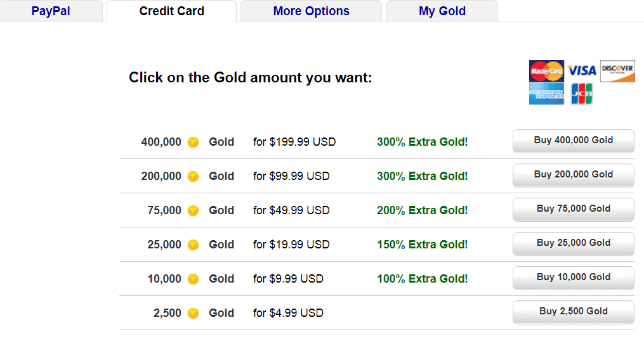Click the American Express logo

(546, 94)
